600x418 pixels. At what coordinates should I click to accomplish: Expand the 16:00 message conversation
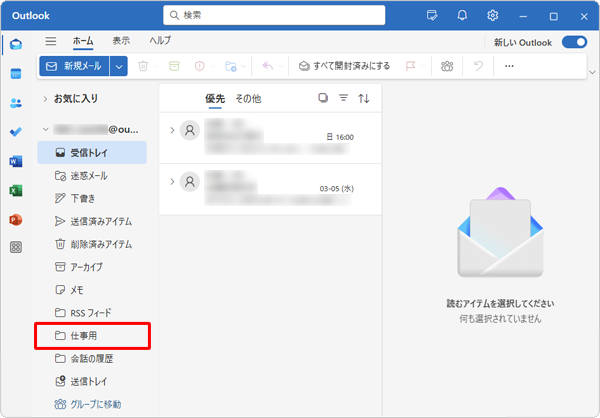(172, 131)
